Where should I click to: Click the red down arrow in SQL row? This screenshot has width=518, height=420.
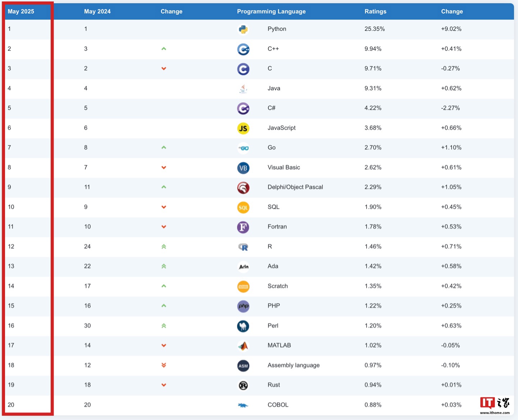coord(164,207)
